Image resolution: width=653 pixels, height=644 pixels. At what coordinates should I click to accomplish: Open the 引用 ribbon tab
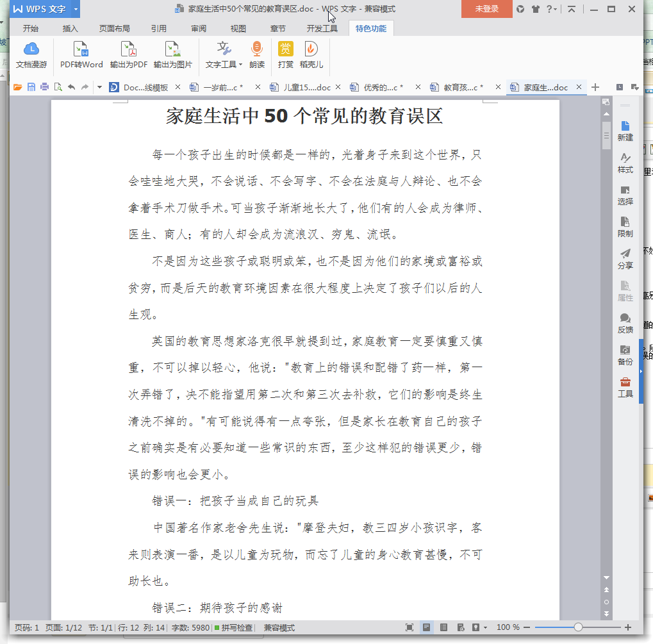[x=159, y=28]
